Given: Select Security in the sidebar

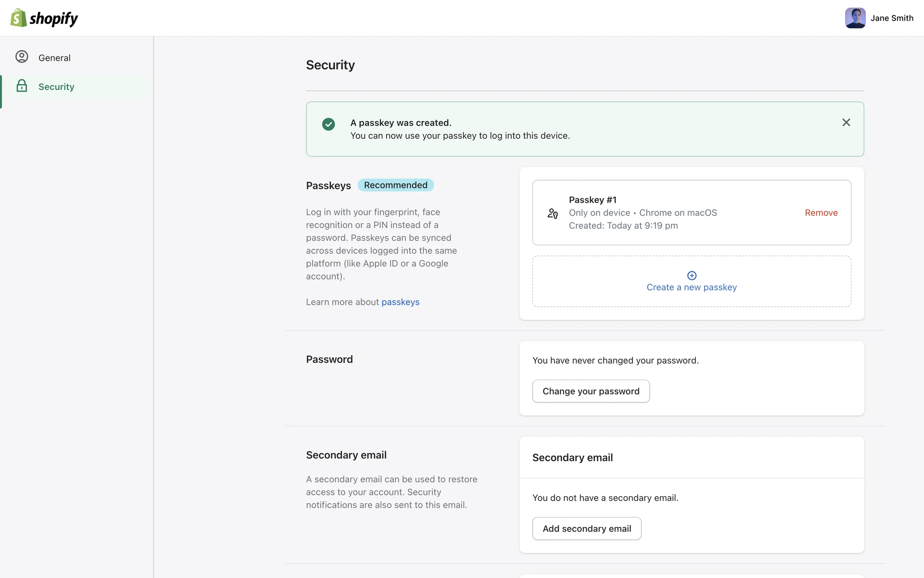Looking at the screenshot, I should [x=56, y=87].
